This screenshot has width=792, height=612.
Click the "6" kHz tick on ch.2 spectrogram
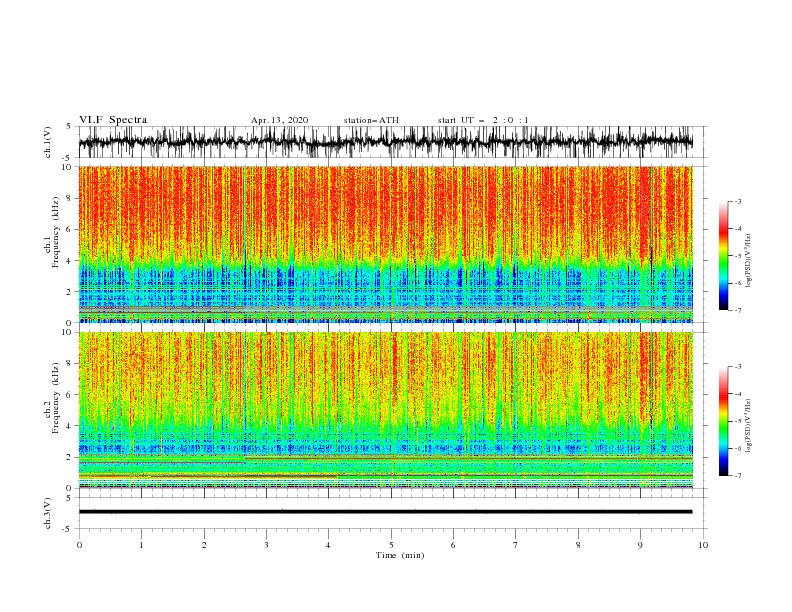[70, 395]
